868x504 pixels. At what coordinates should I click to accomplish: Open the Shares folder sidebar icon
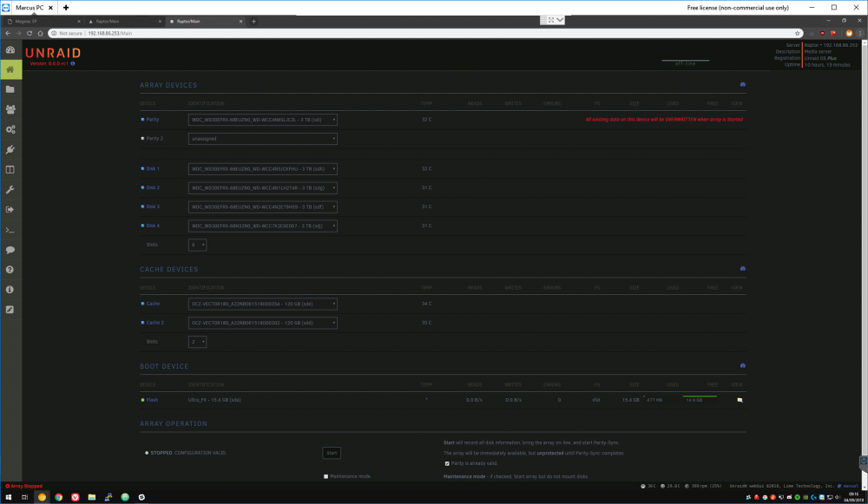10,89
